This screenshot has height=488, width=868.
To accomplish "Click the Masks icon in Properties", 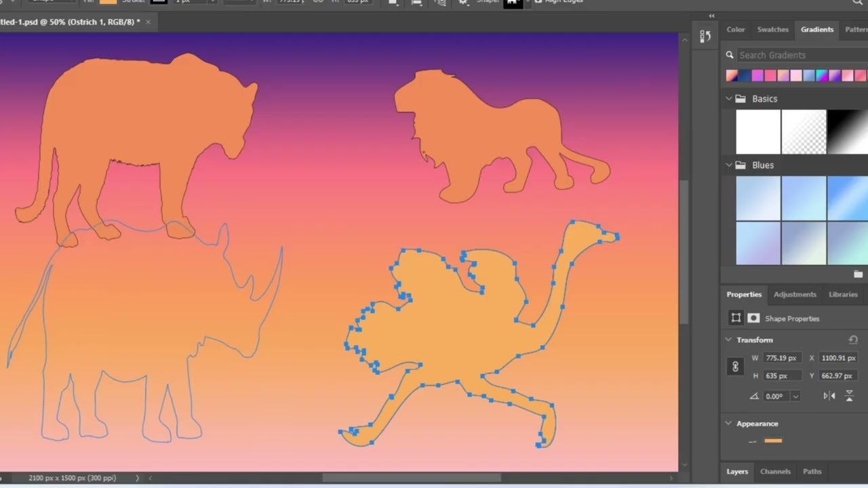I will 753,318.
